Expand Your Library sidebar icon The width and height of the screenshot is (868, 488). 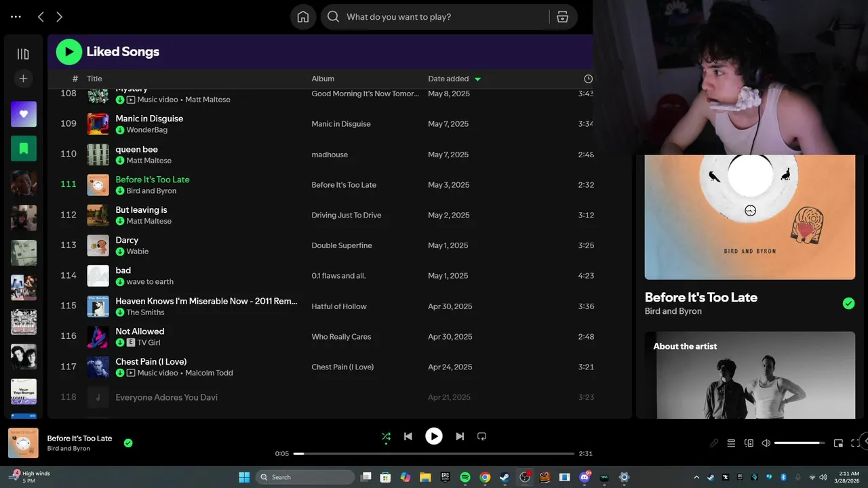click(23, 54)
